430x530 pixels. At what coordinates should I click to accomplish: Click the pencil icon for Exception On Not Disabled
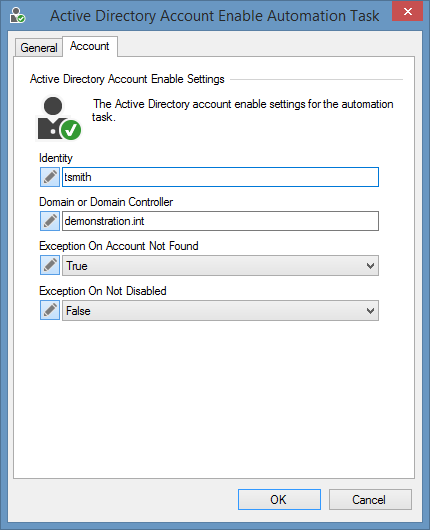(x=50, y=310)
